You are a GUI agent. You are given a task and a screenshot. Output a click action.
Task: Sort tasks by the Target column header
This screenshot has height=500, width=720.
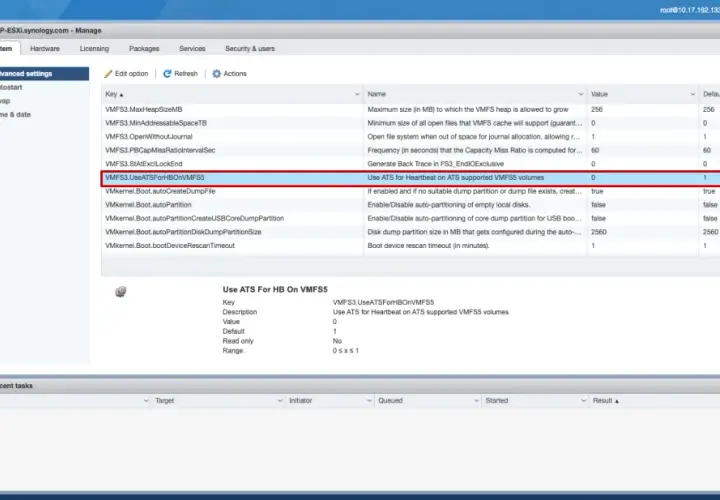(164, 401)
